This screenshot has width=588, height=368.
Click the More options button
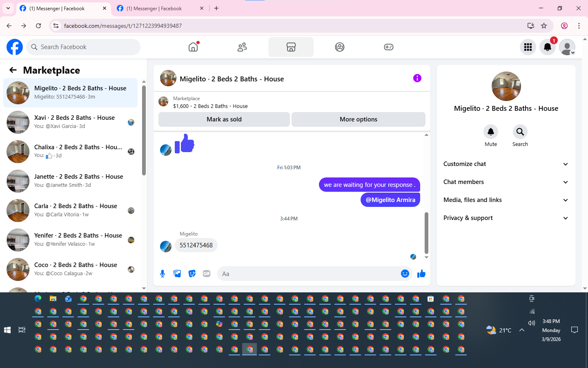pyautogui.click(x=359, y=119)
